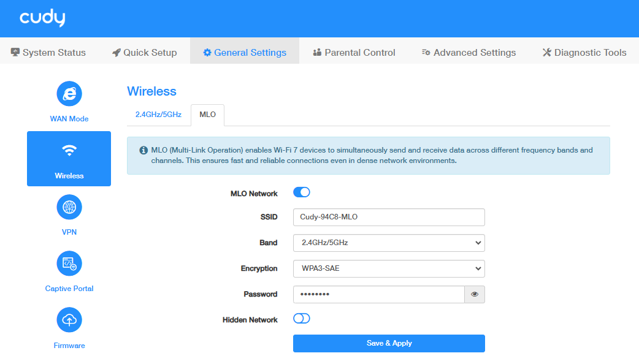Switch to the 2.4GHz/5GHz tab

(x=158, y=115)
